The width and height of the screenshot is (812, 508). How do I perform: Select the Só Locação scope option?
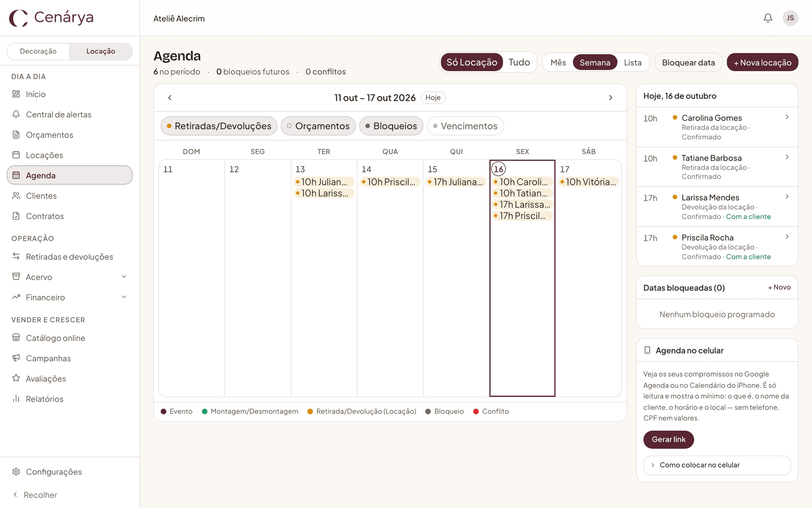pos(471,62)
